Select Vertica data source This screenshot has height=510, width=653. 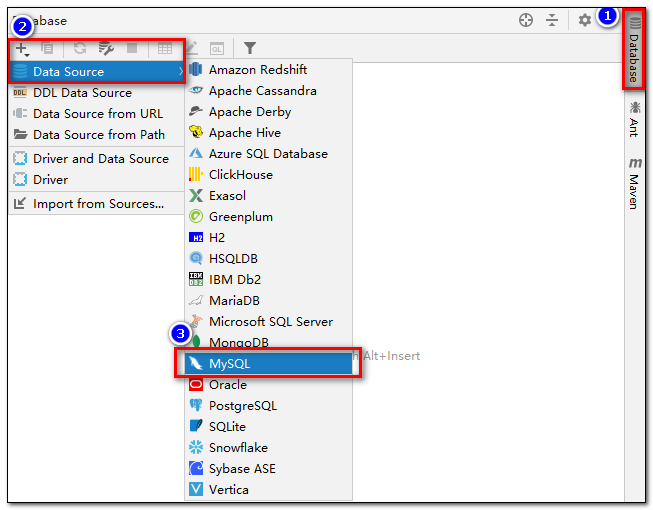pos(269,490)
